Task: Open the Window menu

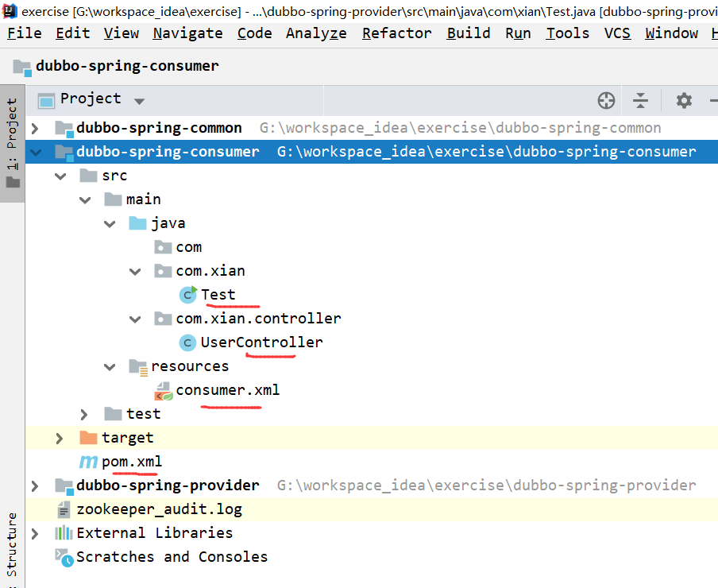Action: [x=671, y=33]
